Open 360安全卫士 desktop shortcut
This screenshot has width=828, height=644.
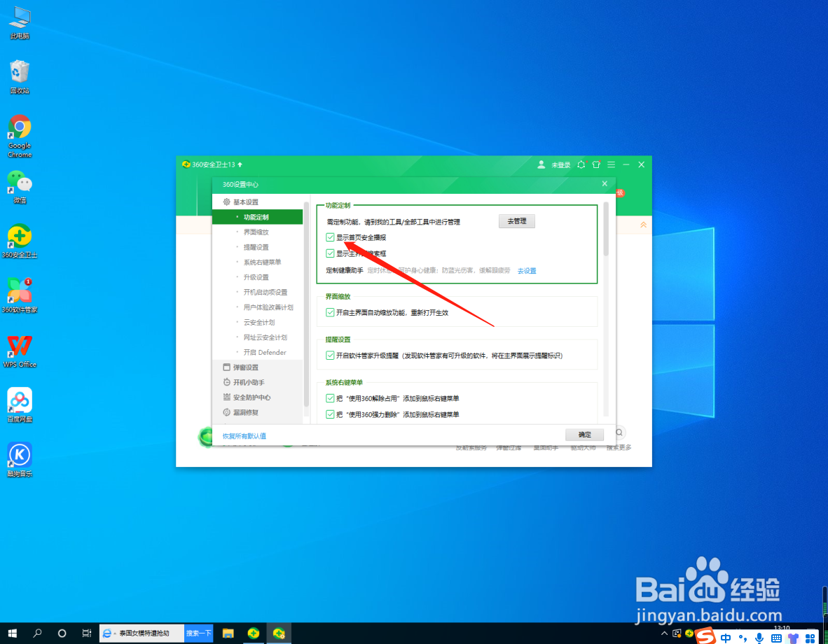click(x=20, y=241)
